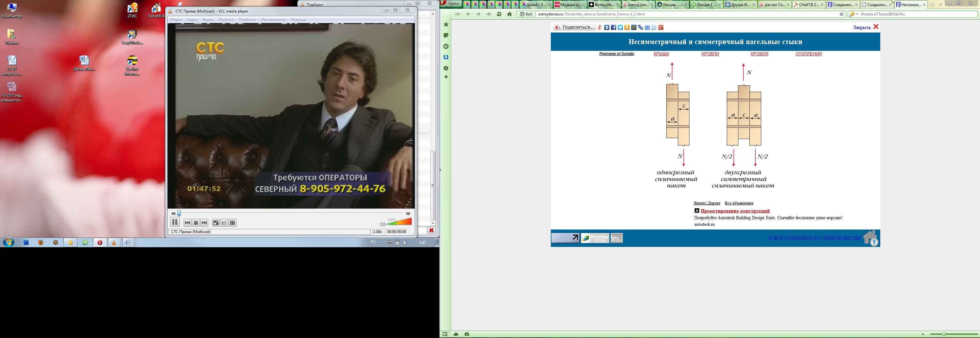Open a new Opera tab
This screenshot has width=980, height=338.
[932, 5]
